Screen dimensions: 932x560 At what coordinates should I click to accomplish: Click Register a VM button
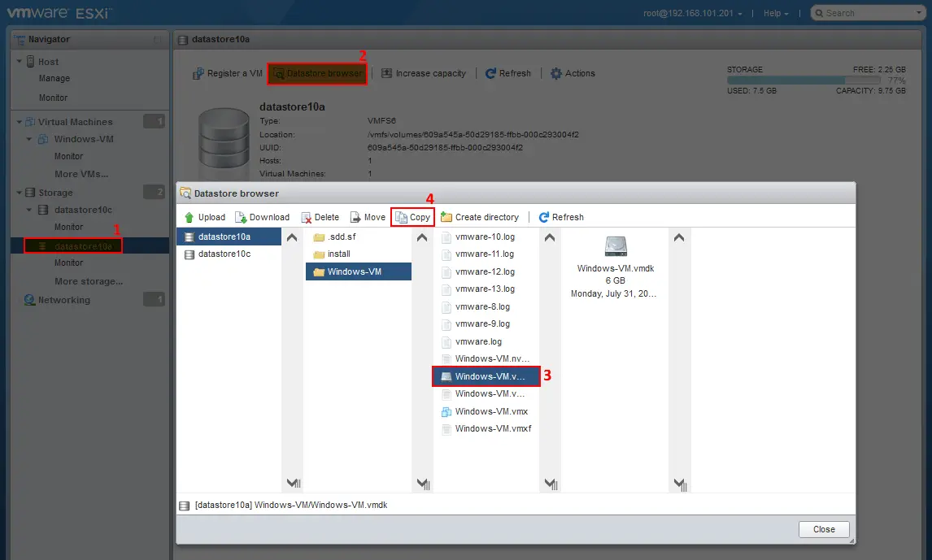click(x=228, y=73)
